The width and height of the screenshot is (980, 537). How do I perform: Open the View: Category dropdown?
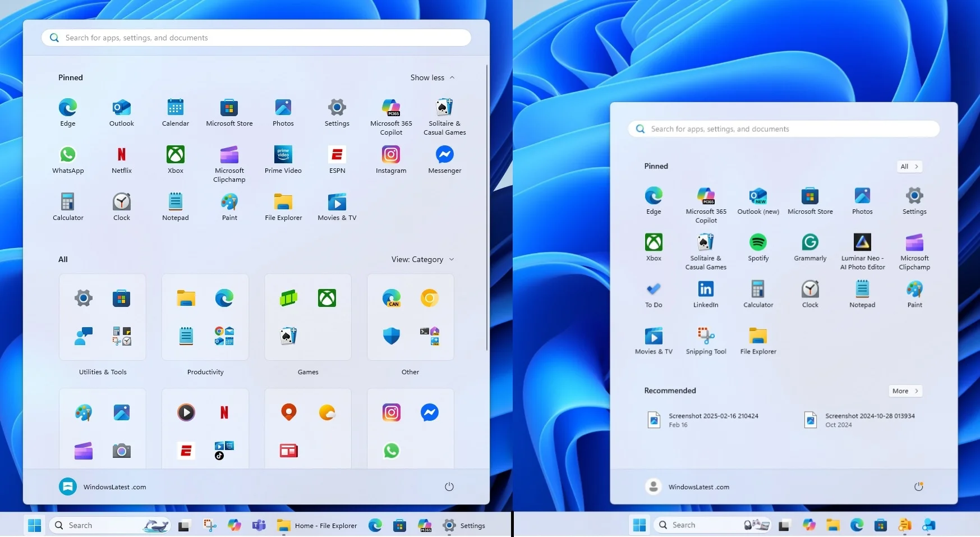422,259
